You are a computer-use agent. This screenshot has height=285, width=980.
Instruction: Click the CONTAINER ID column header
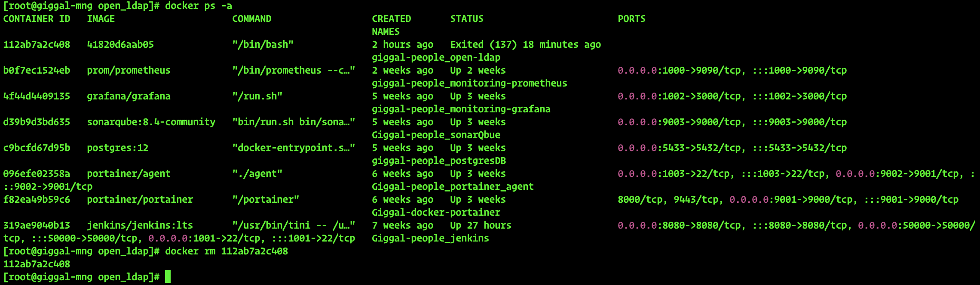[37, 19]
